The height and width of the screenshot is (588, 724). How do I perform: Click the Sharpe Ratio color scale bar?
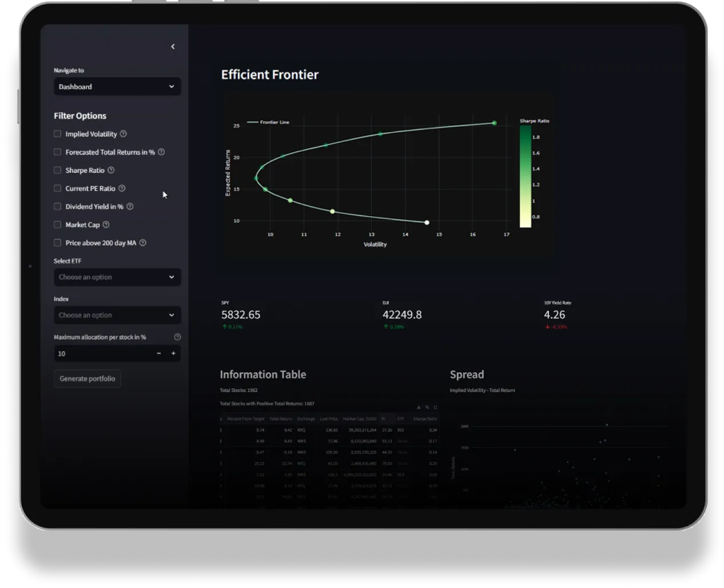[x=526, y=176]
